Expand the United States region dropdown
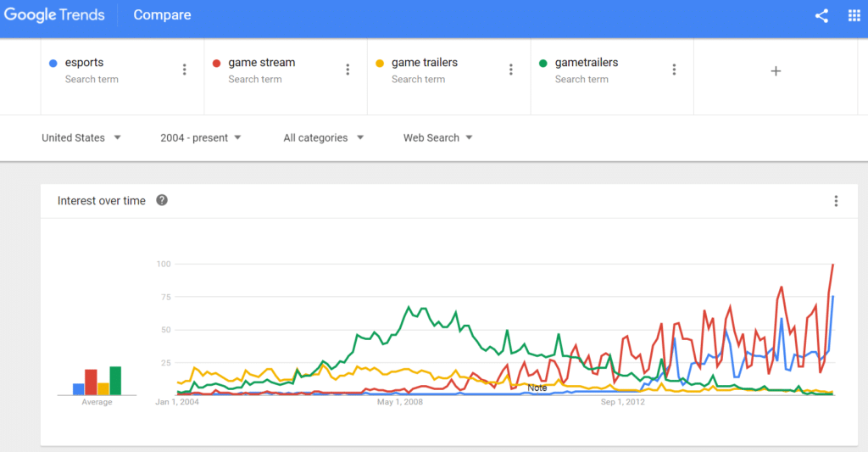Image resolution: width=868 pixels, height=452 pixels. 81,137
